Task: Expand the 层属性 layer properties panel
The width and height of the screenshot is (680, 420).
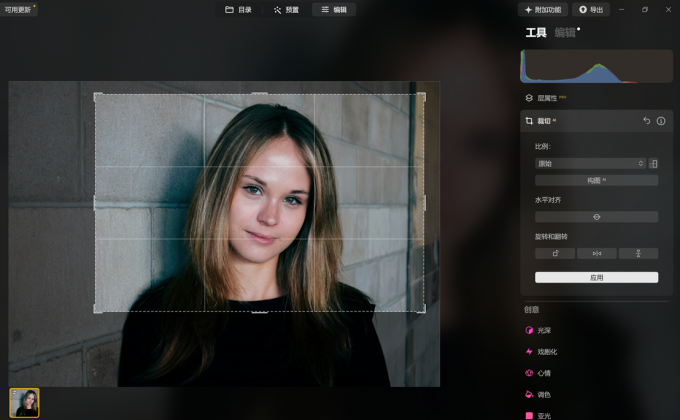Action: (546, 98)
